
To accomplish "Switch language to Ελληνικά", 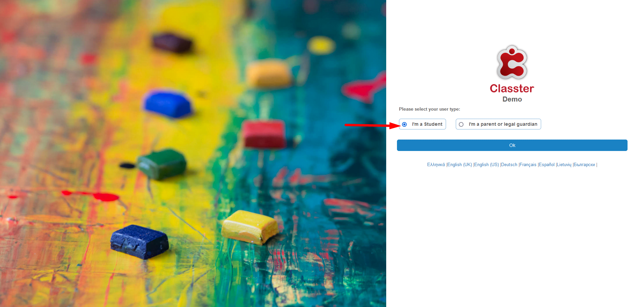I will [x=436, y=165].
